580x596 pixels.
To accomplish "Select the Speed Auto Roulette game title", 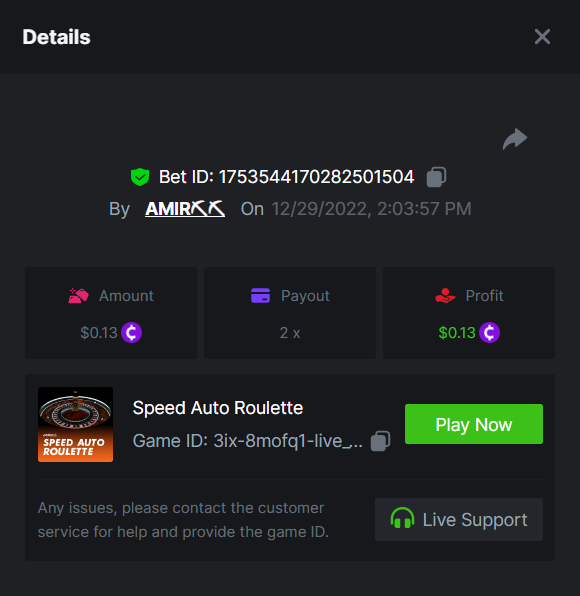I will pyautogui.click(x=218, y=408).
